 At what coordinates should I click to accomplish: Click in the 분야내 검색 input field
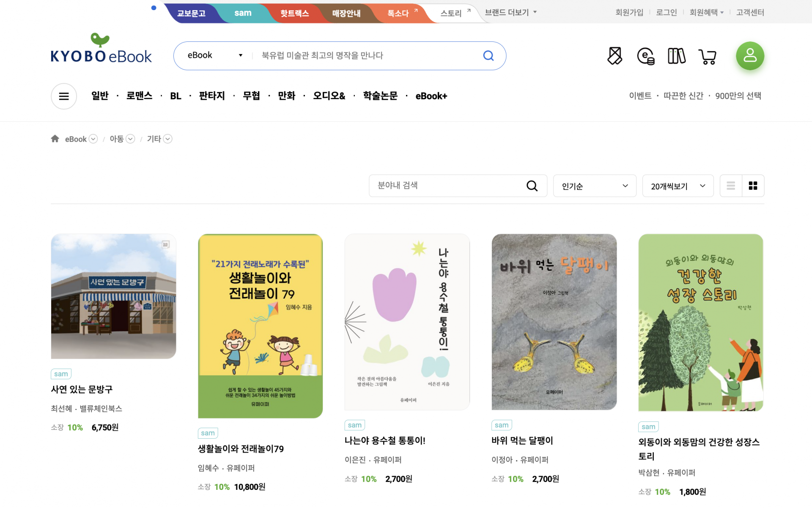click(x=448, y=186)
